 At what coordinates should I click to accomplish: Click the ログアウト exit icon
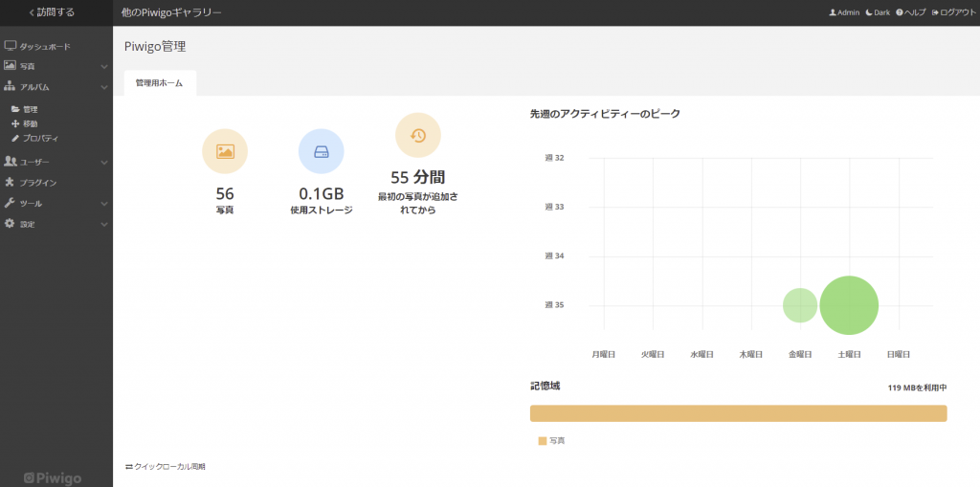point(935,12)
